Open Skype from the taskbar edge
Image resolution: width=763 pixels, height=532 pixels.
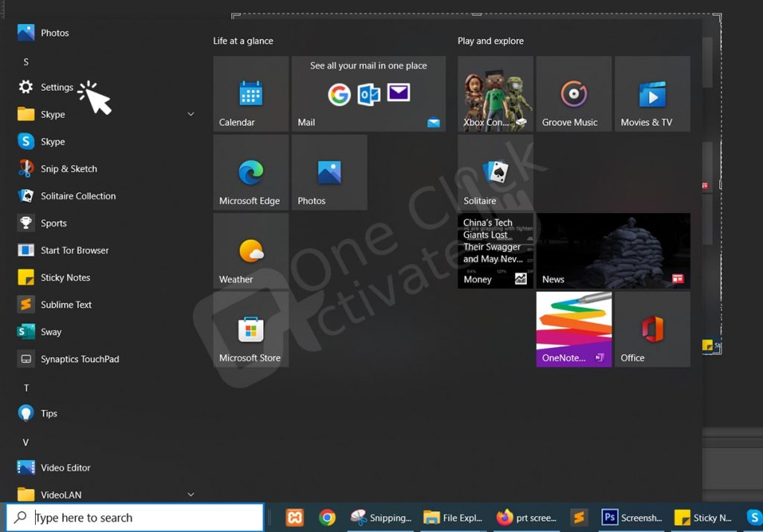coord(753,517)
